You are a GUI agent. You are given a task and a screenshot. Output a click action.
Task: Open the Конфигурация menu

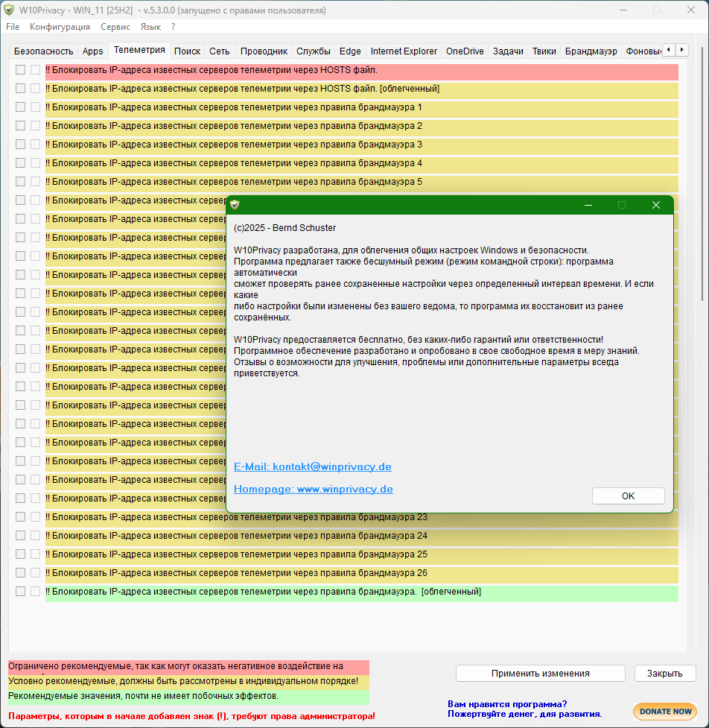(60, 27)
